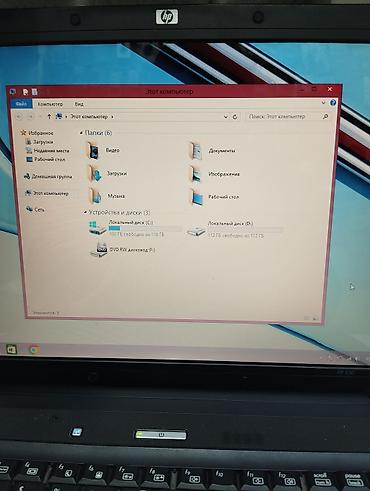This screenshot has height=491, width=370.
Task: Select the DVD RW дисковод drive icon
Action: pos(99,250)
